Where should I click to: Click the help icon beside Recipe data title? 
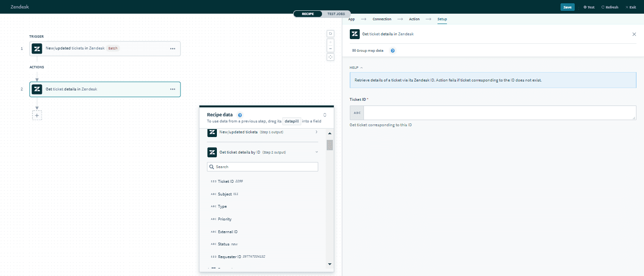pos(240,115)
